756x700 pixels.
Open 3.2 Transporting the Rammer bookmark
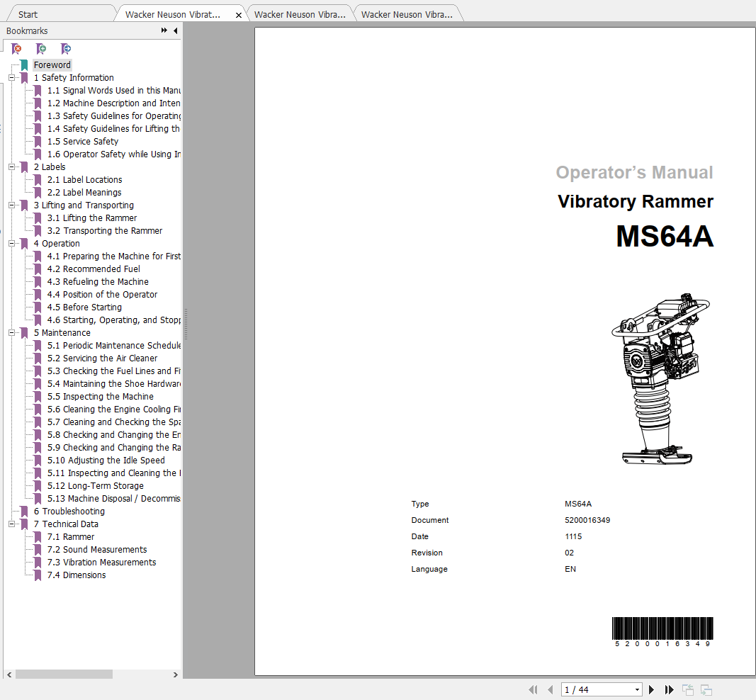tap(105, 231)
